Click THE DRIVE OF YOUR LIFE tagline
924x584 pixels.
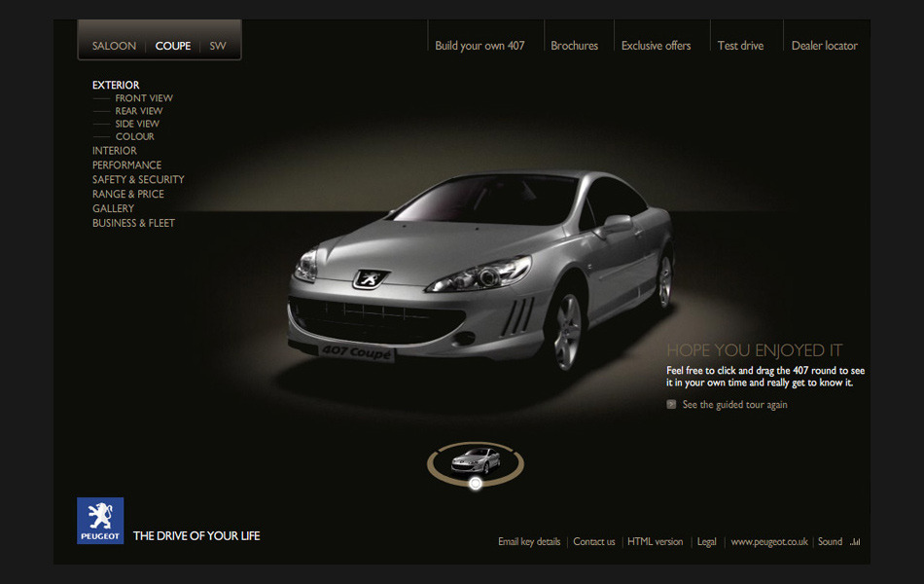click(196, 535)
